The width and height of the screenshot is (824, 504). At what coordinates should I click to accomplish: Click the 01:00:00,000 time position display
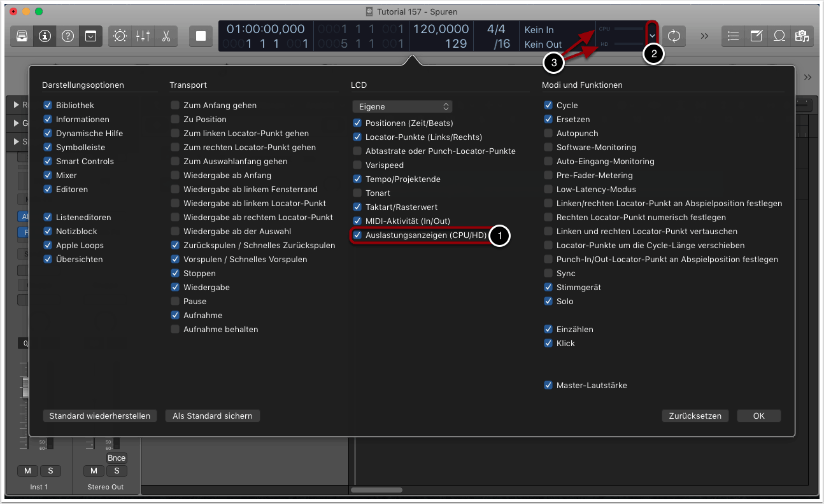[x=266, y=29]
